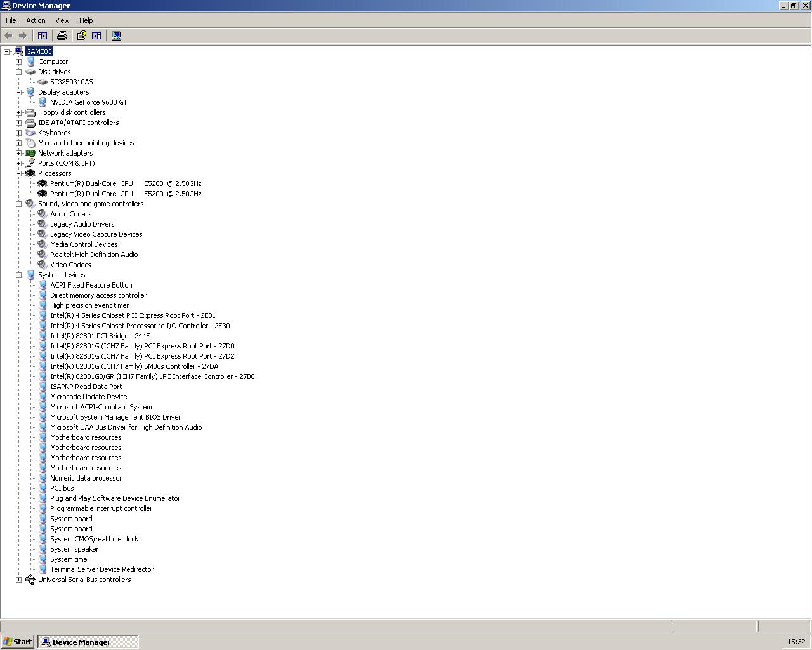Click the Network adapters category icon

coord(30,153)
